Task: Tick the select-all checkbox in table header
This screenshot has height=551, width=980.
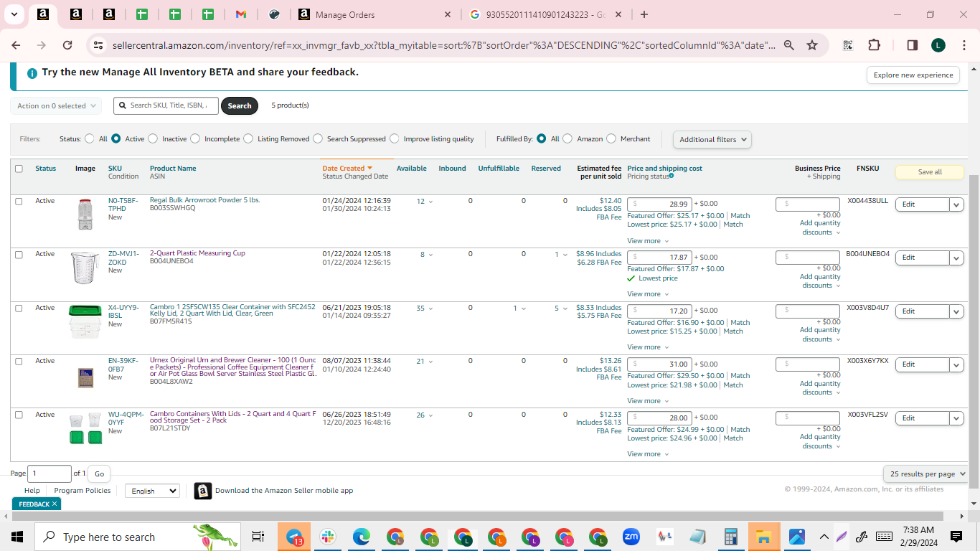Action: point(19,169)
